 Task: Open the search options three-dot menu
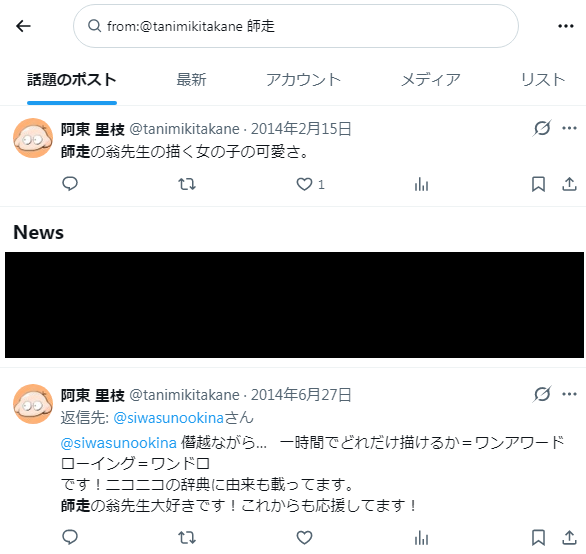coord(565,26)
